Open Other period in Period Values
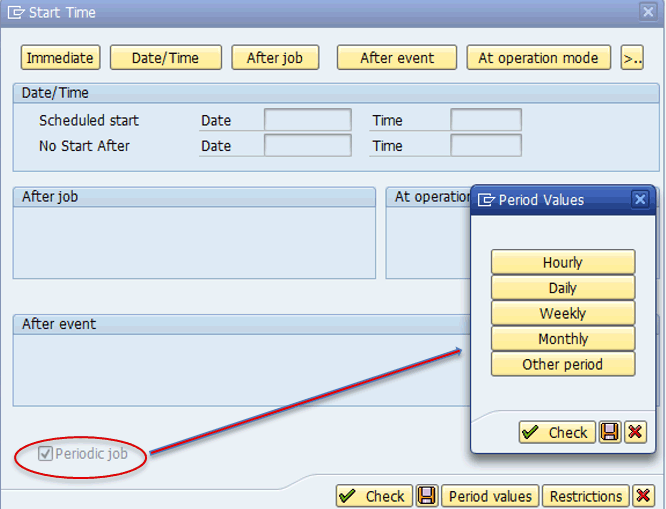The height and width of the screenshot is (509, 666). 563,364
